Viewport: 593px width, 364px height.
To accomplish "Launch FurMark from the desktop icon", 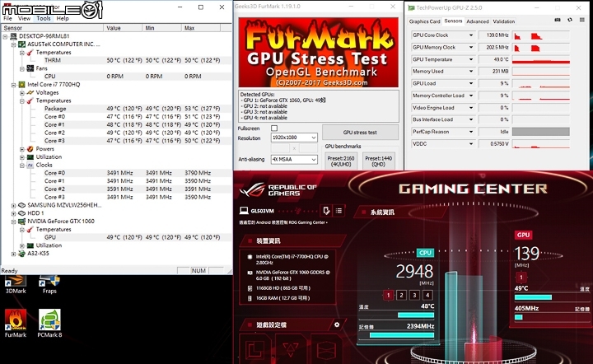I will [x=16, y=323].
